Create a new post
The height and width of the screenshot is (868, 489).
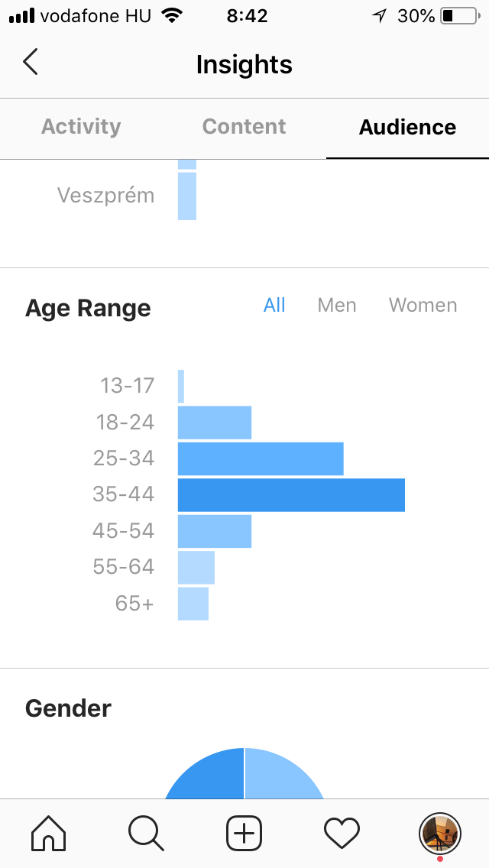coord(244,833)
